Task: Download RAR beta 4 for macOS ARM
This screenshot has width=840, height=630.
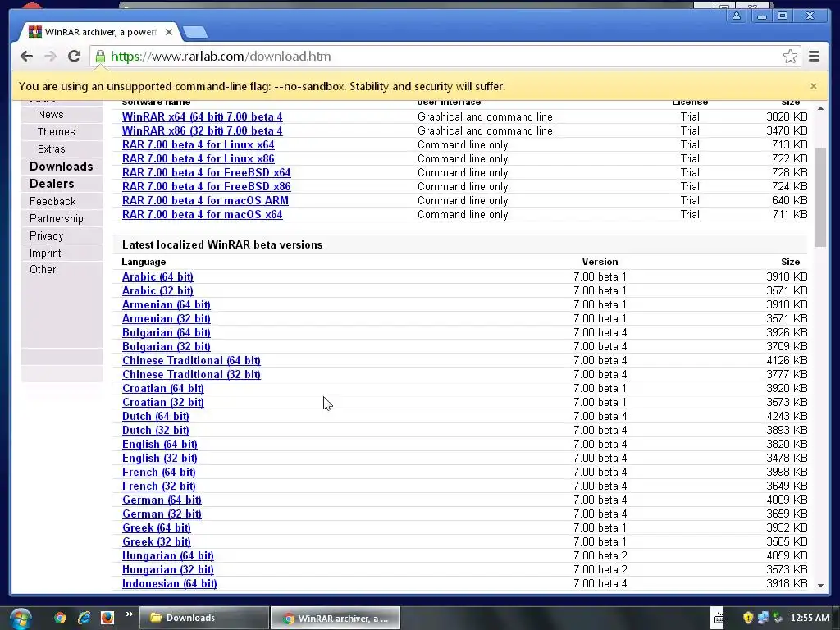Action: pos(205,200)
